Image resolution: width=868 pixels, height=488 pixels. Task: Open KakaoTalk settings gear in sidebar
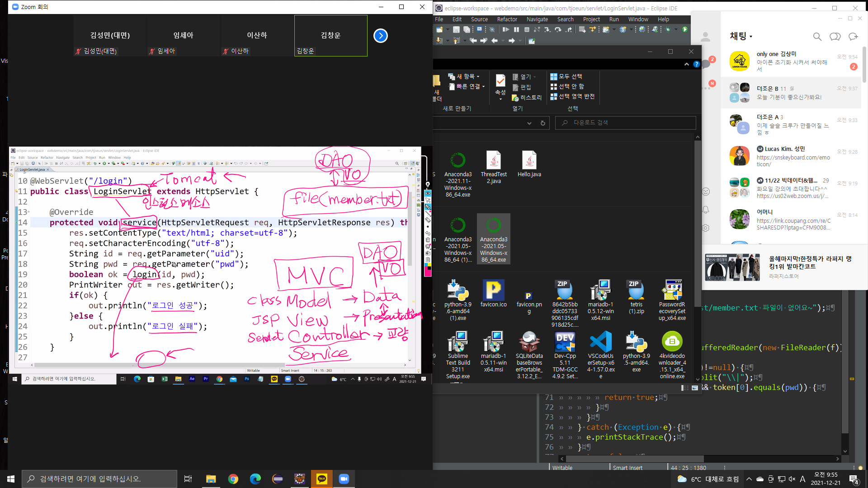706,228
